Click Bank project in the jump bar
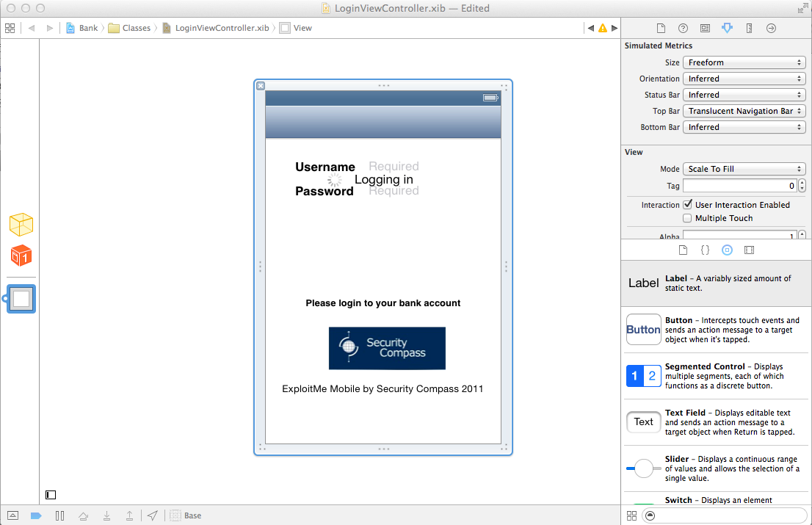Image resolution: width=812 pixels, height=525 pixels. pyautogui.click(x=82, y=28)
